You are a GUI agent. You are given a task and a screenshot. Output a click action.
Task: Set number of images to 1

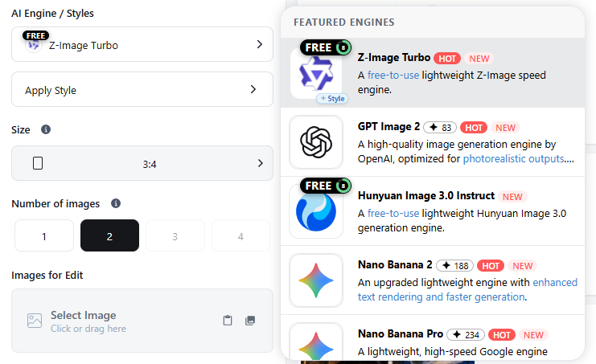point(44,235)
